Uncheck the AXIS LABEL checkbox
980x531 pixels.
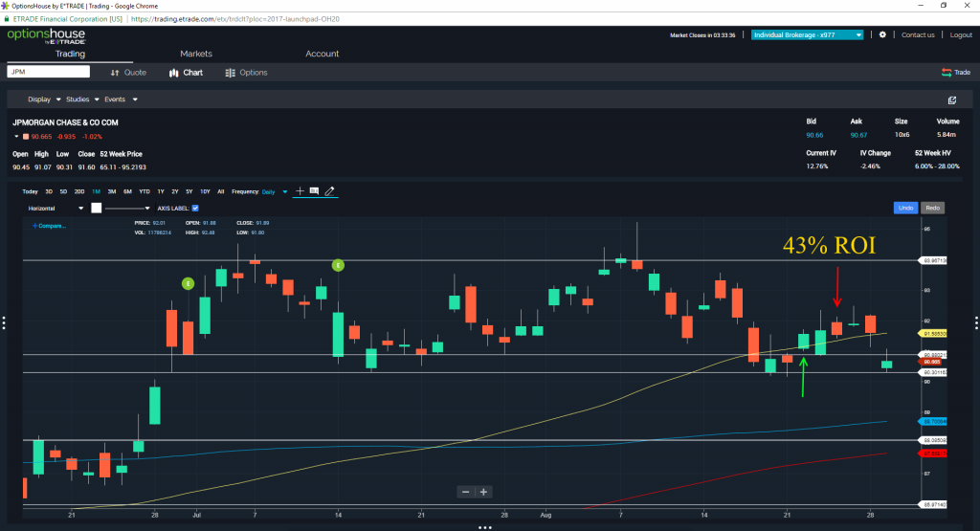point(195,208)
